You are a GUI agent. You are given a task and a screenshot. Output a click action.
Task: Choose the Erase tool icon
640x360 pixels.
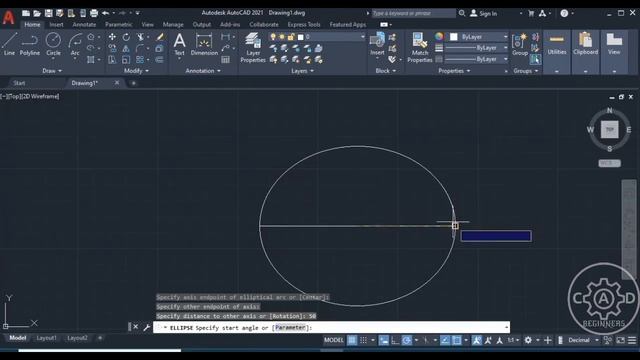160,37
